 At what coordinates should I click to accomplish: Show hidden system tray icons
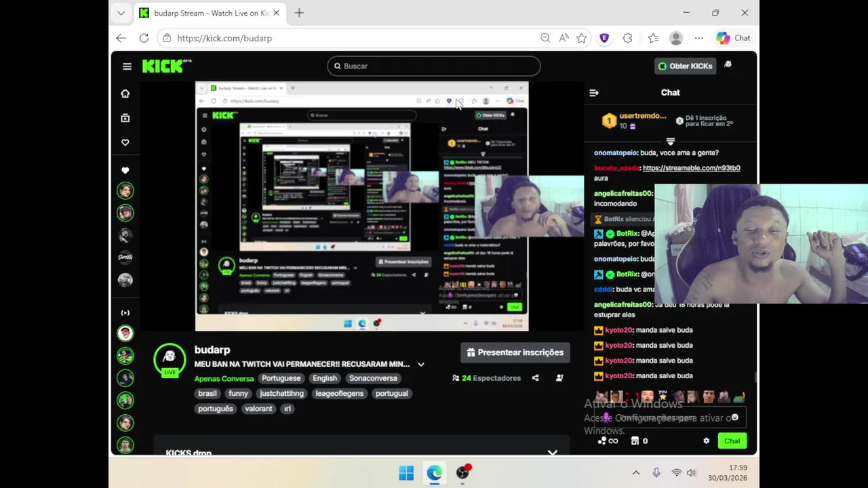point(635,472)
